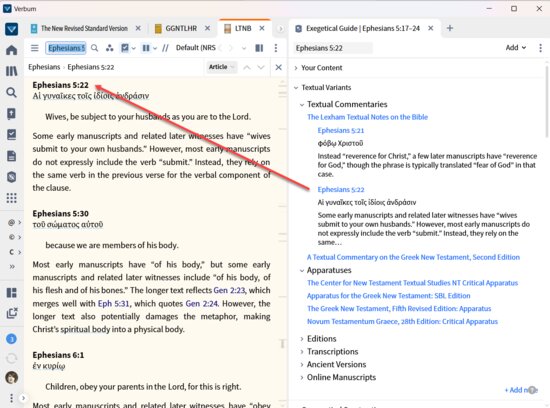Open the Ephesians 5:22 link in guide
This screenshot has width=550, height=408.
click(341, 189)
